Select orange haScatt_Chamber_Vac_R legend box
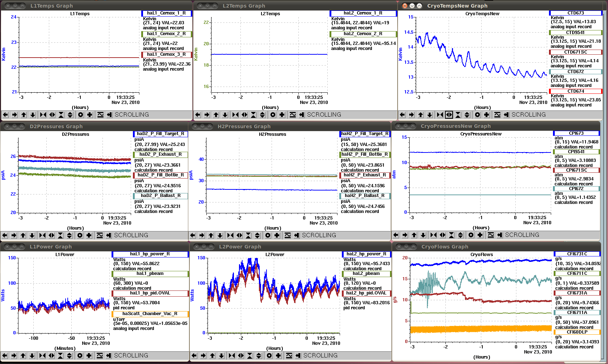The image size is (608, 364). (150, 314)
